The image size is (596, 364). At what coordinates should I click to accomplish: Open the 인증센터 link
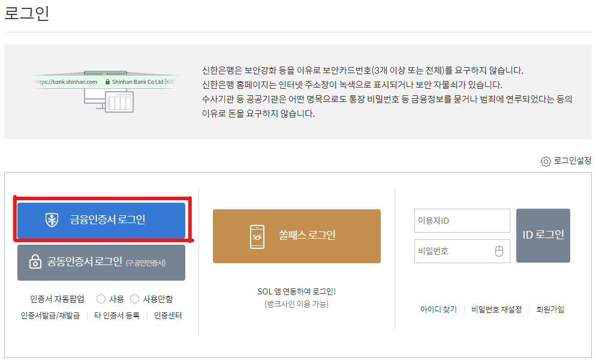coord(168,315)
